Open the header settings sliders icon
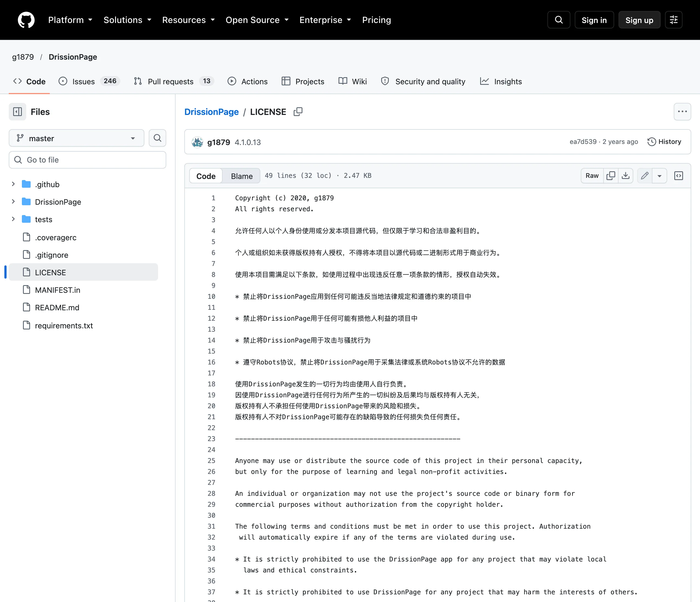The image size is (700, 602). pos(674,20)
